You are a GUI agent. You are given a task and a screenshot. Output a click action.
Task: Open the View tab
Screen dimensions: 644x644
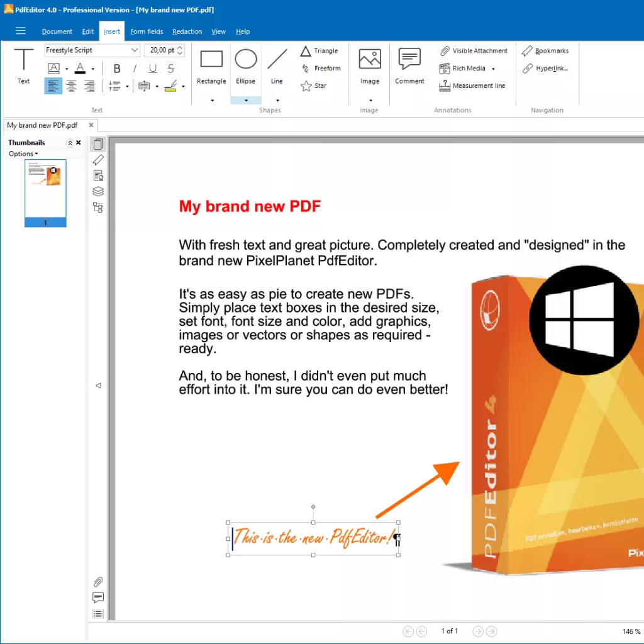click(x=218, y=31)
